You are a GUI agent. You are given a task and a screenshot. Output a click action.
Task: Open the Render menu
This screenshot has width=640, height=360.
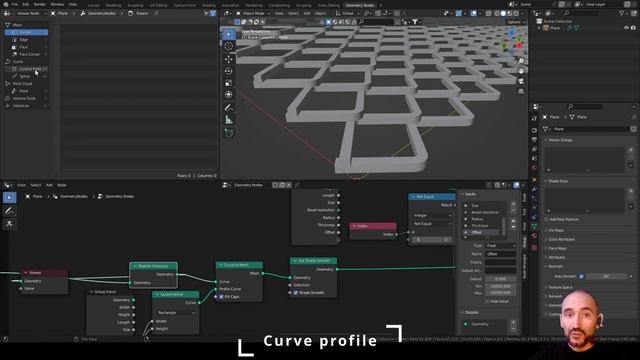(40, 4)
